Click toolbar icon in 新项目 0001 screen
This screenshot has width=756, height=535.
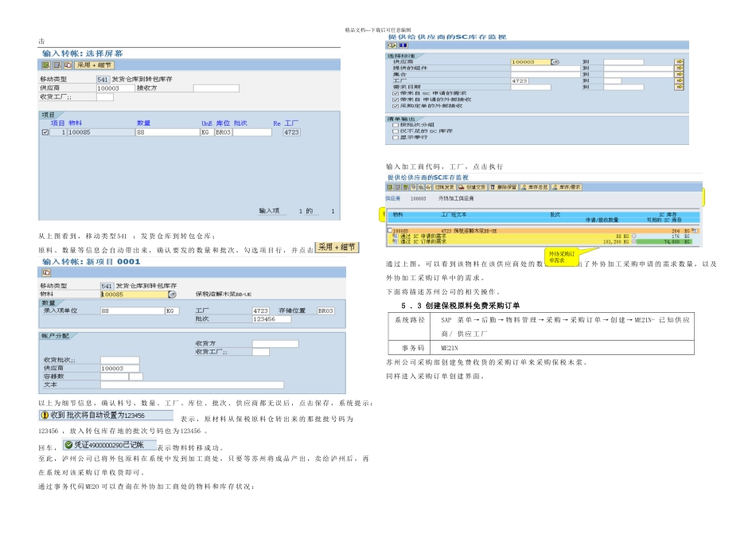tap(46, 272)
